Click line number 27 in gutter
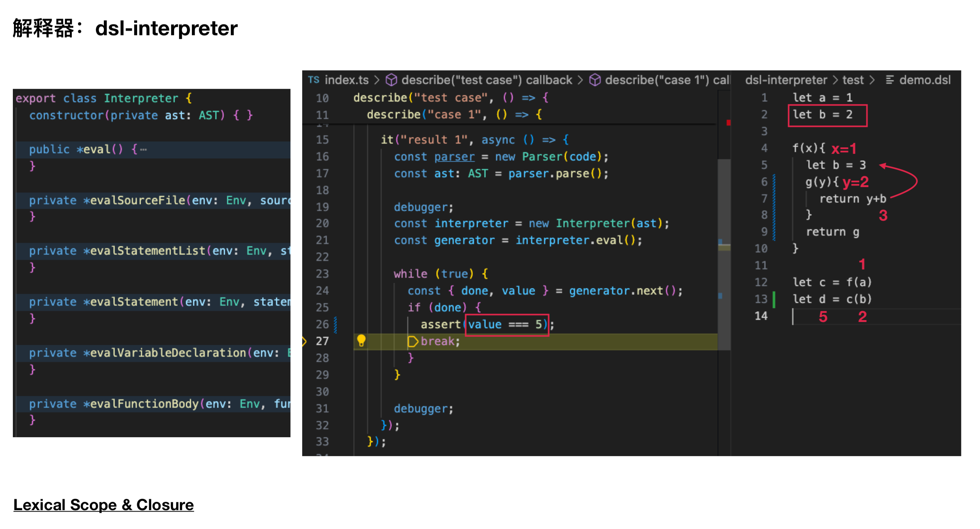 (x=322, y=341)
